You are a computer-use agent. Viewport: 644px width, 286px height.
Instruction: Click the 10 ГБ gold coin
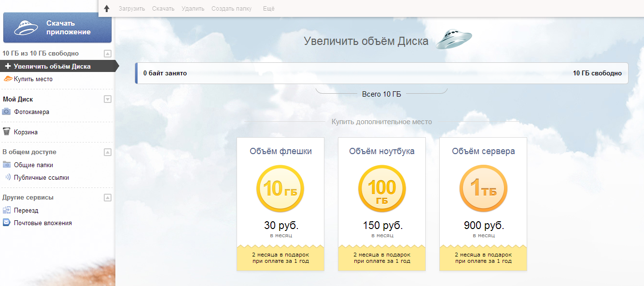(280, 188)
